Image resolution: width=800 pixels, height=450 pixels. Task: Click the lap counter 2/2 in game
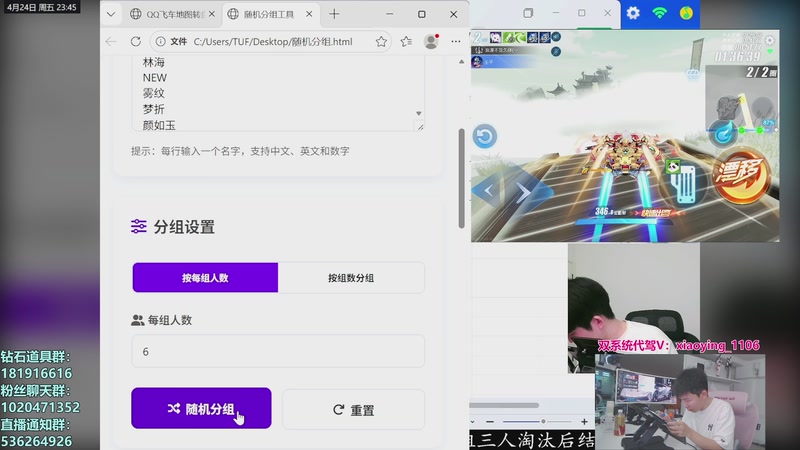click(x=760, y=72)
